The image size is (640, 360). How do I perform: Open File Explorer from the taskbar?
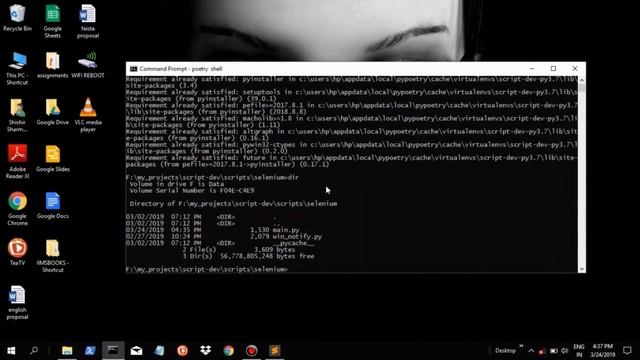point(67,350)
